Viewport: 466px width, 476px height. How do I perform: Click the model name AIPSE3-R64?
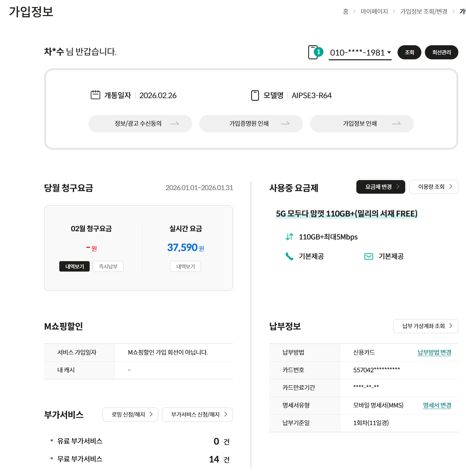(x=311, y=95)
